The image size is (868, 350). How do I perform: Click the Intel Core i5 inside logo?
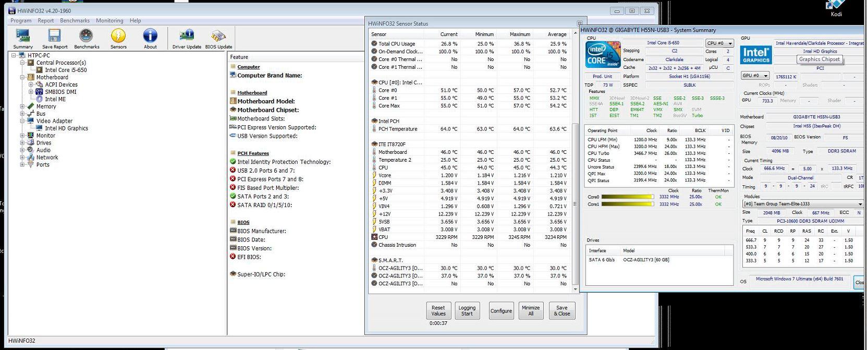click(x=603, y=55)
